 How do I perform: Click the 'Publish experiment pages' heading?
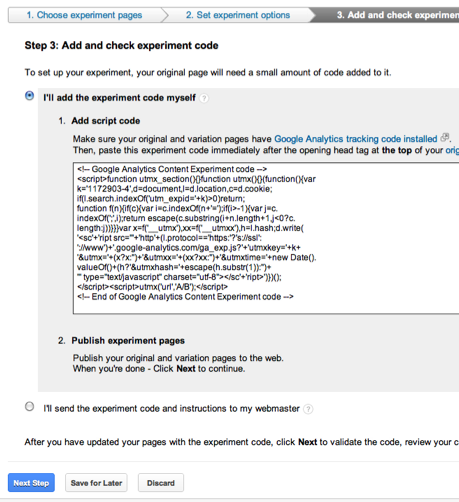tap(128, 341)
